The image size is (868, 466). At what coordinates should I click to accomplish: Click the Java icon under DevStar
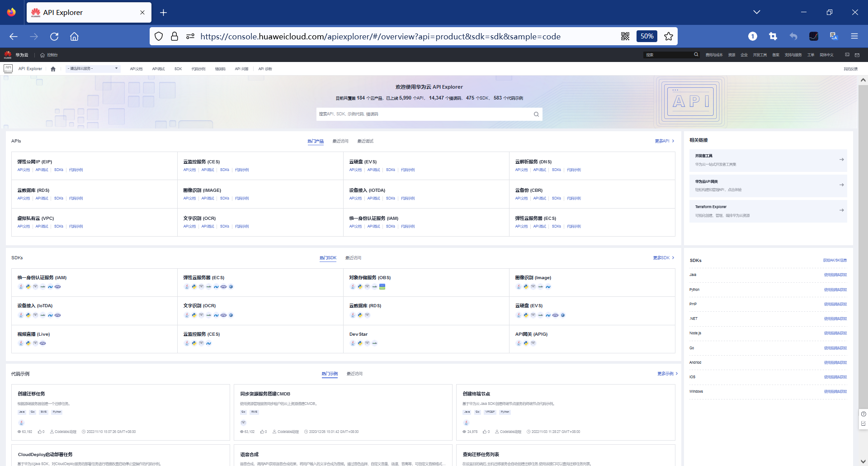click(353, 343)
